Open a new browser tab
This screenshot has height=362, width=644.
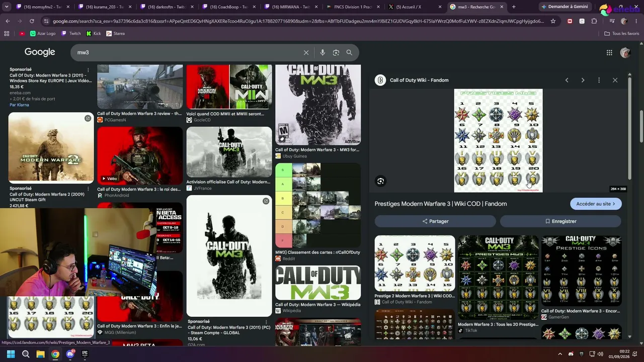pos(514,7)
